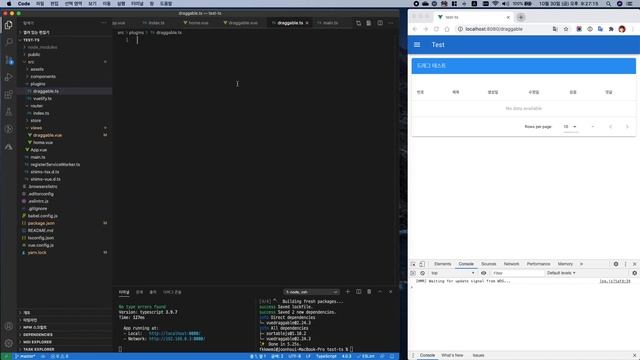Image resolution: width=640 pixels, height=360 pixels.
Task: Open the Local localhost link in terminal
Action: click(x=174, y=333)
